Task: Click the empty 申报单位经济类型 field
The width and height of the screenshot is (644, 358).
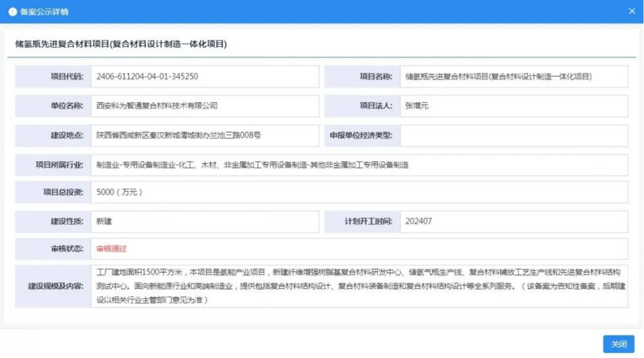Action: coord(513,135)
